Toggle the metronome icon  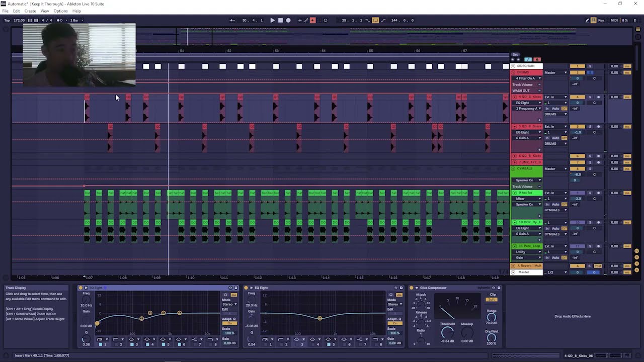60,20
